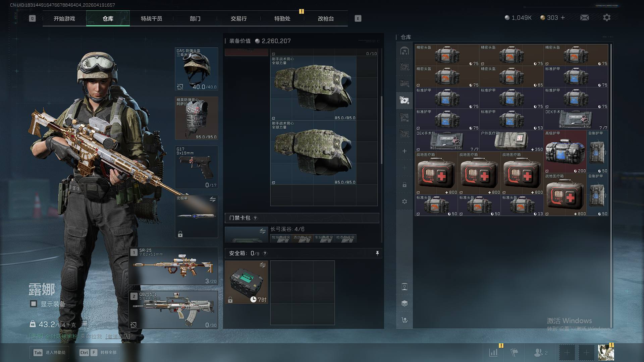644x362 pixels.
Task: Toggle the swap icon on safe box slot
Action: point(262,265)
